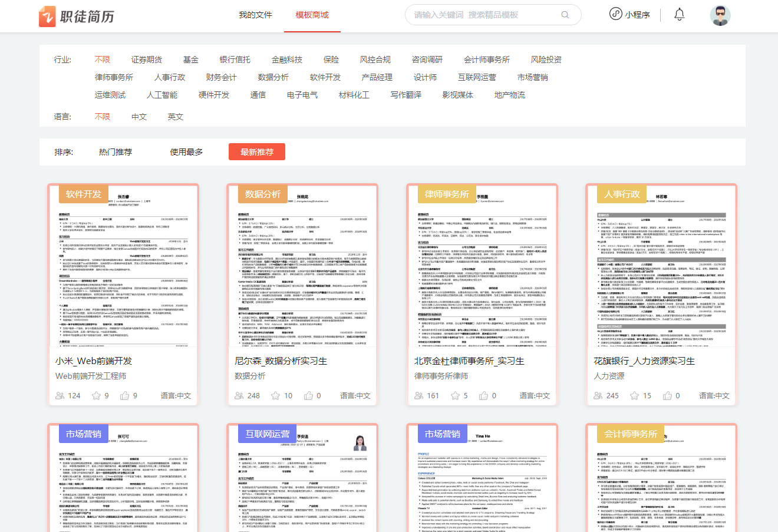
Task: Click users icon on 尼尔森_数据分析实习生 card
Action: click(x=239, y=395)
